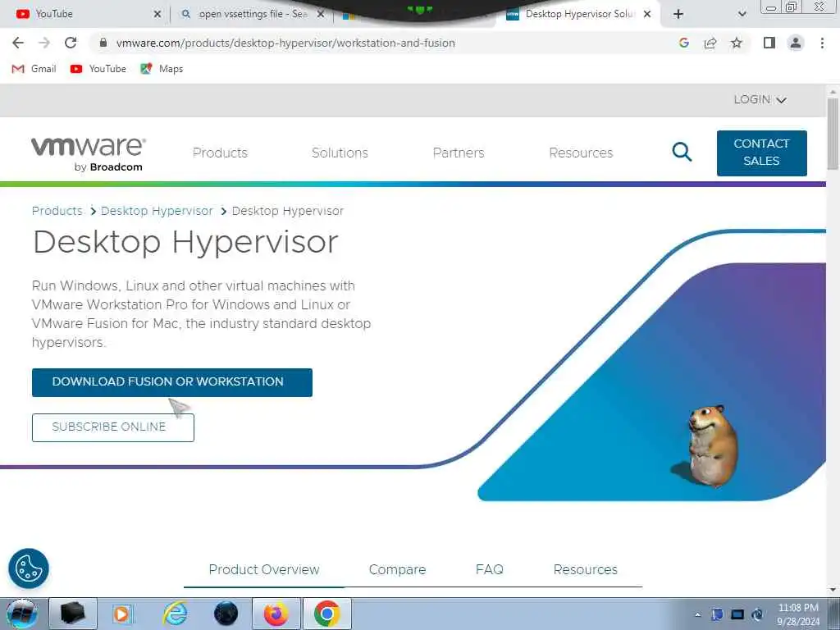The image size is (840, 630).
Task: Close the YouTube tab
Action: point(157,14)
